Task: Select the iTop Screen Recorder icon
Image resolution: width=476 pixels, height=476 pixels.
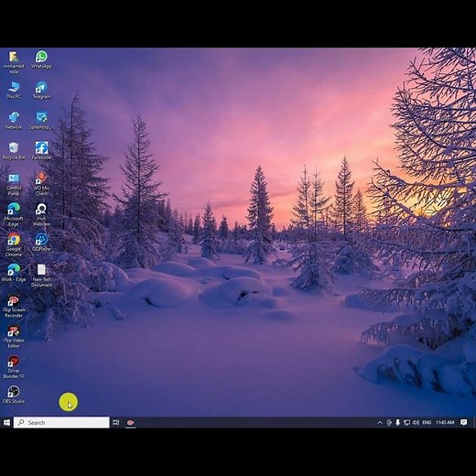Action: coord(14,307)
